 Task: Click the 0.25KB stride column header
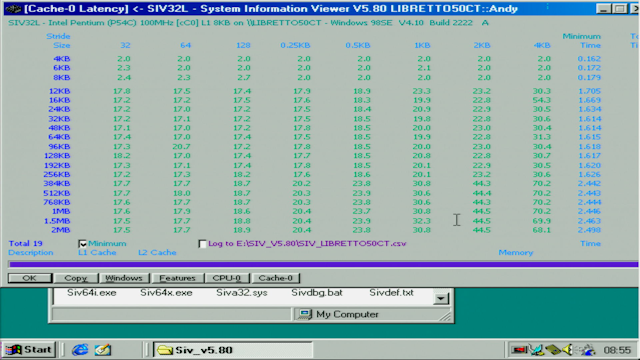click(295, 45)
